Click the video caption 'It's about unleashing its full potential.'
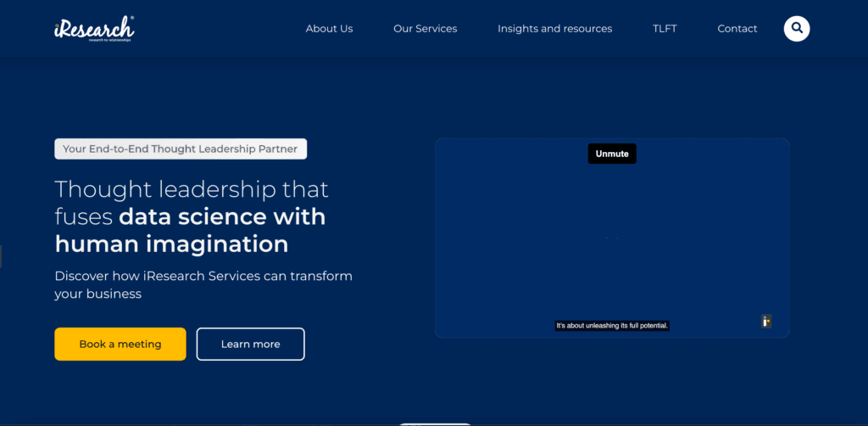 [612, 326]
